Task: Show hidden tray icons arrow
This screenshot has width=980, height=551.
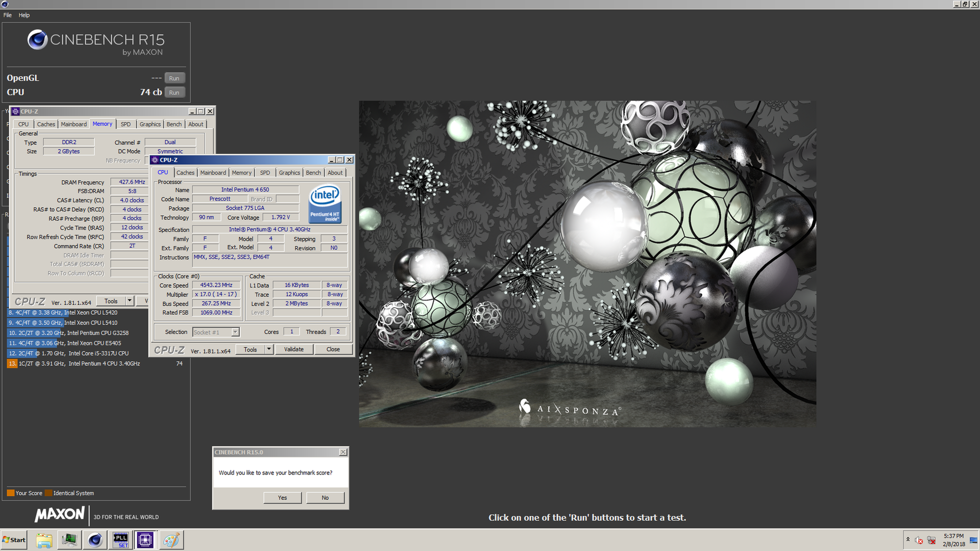Action: click(908, 539)
